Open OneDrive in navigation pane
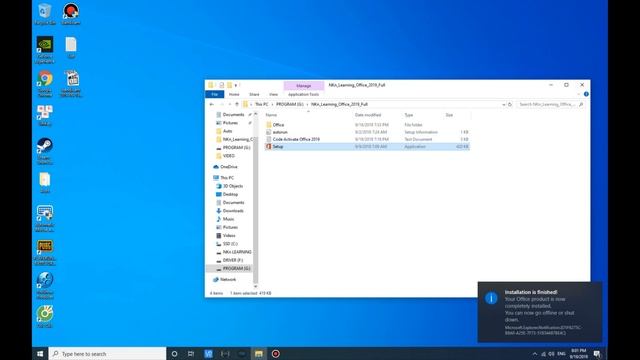The height and width of the screenshot is (360, 640). point(225,167)
